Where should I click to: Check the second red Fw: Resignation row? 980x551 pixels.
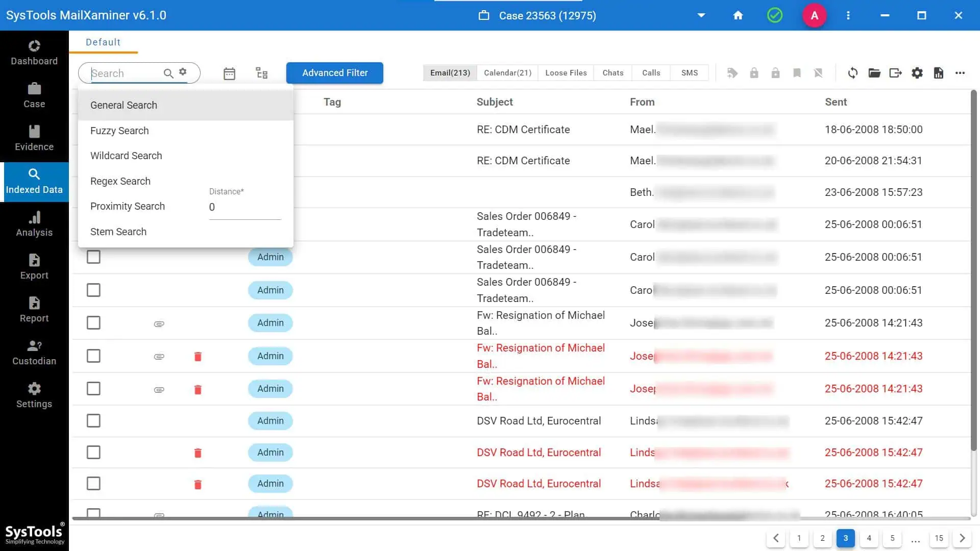click(x=93, y=389)
